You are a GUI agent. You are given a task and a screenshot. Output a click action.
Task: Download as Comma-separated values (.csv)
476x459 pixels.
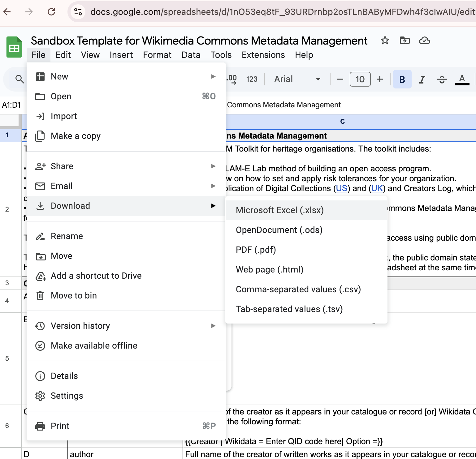[x=306, y=289]
